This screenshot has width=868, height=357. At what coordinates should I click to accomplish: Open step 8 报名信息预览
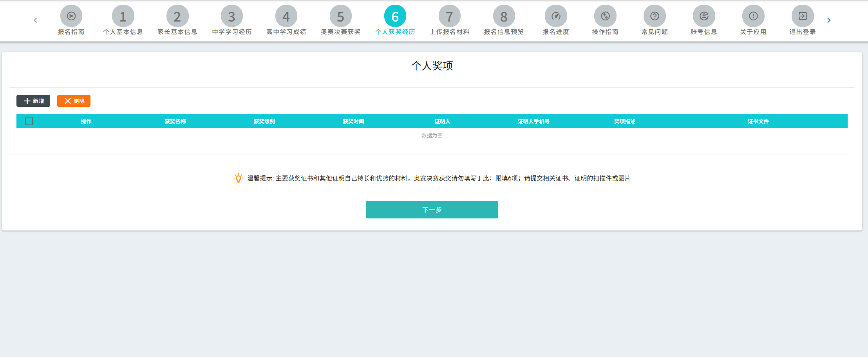point(504,16)
